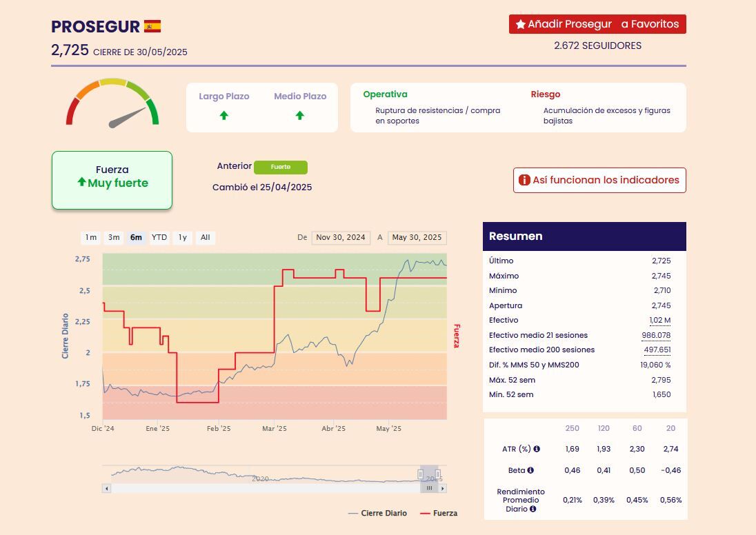Screen dimensions: 756x535
Task: Click the star icon in the Favoritos button
Action: point(521,24)
